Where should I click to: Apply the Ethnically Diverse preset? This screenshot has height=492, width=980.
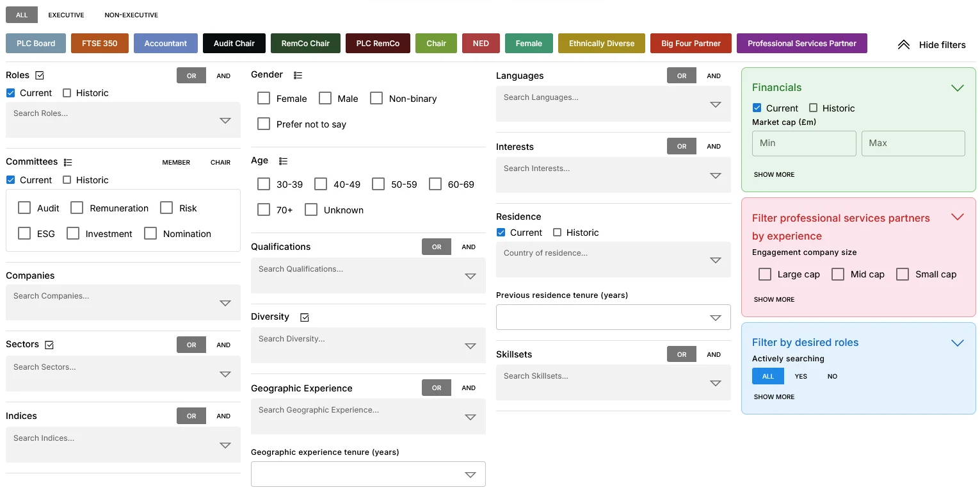pos(602,44)
